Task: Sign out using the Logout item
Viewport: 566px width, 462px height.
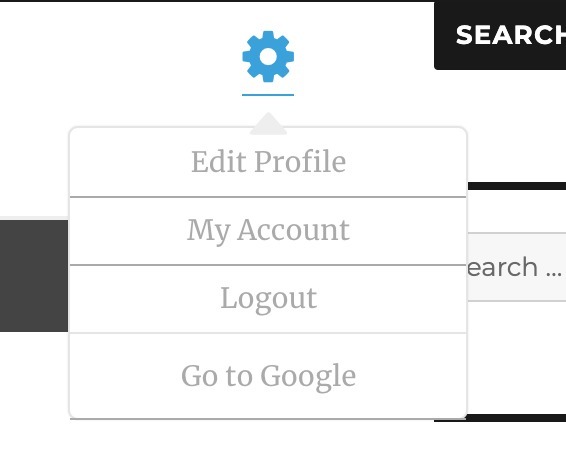Action: pos(268,299)
